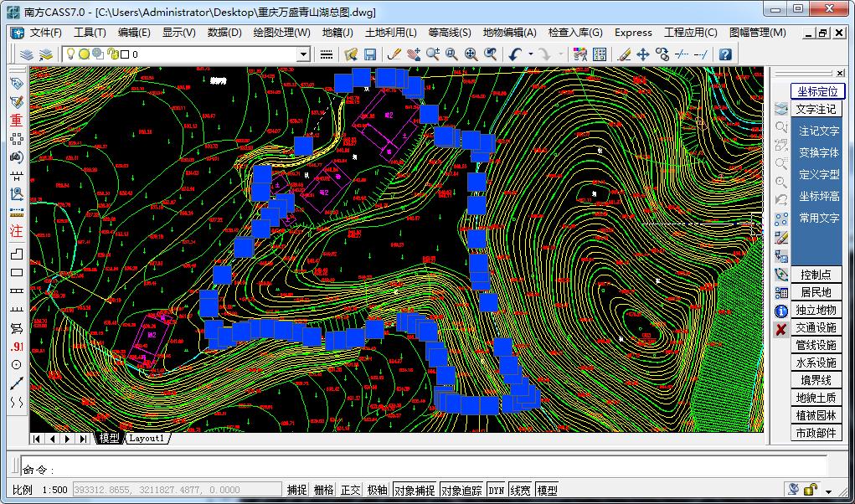This screenshot has height=504, width=855.
Task: Click the Save (floppy disk) toolbar icon
Action: pyautogui.click(x=369, y=54)
